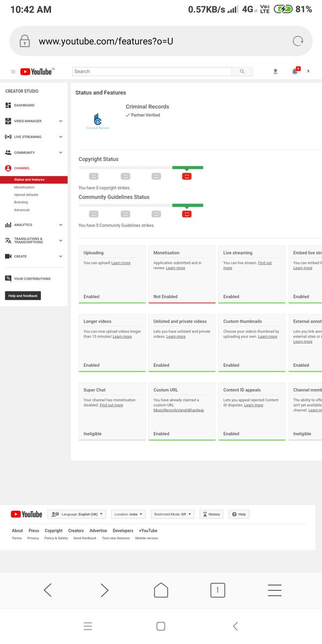Viewport: 322px width, 644px height.
Task: Click Learn more in Longer videos card
Action: click(x=122, y=336)
